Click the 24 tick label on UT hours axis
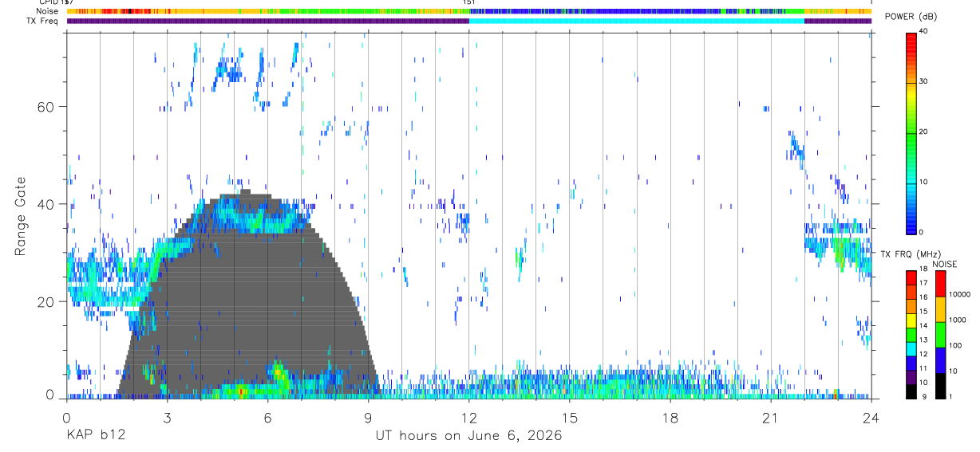980x452 pixels. 871,417
